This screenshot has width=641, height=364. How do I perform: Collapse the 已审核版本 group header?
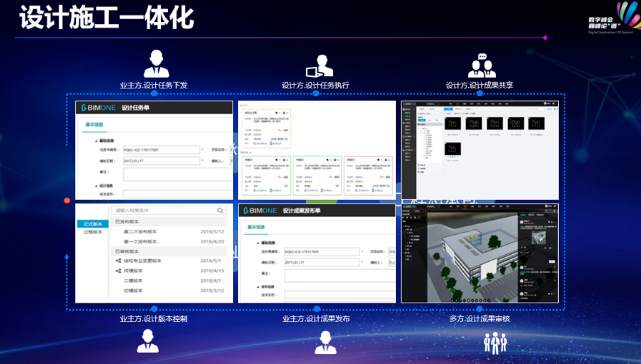click(168, 251)
